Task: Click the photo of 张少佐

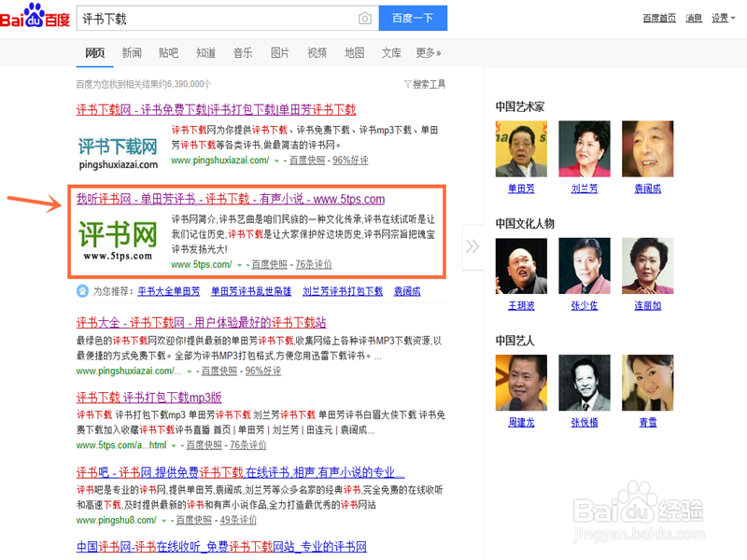Action: [x=585, y=266]
